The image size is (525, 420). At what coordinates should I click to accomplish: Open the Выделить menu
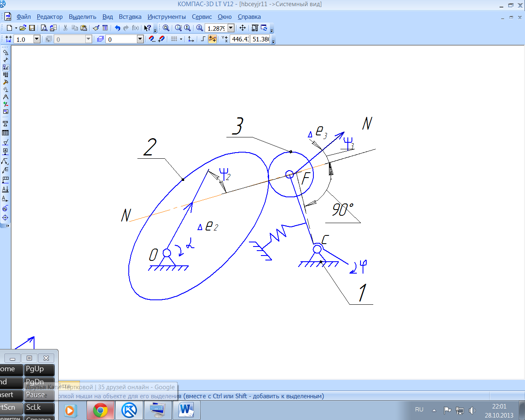point(82,17)
